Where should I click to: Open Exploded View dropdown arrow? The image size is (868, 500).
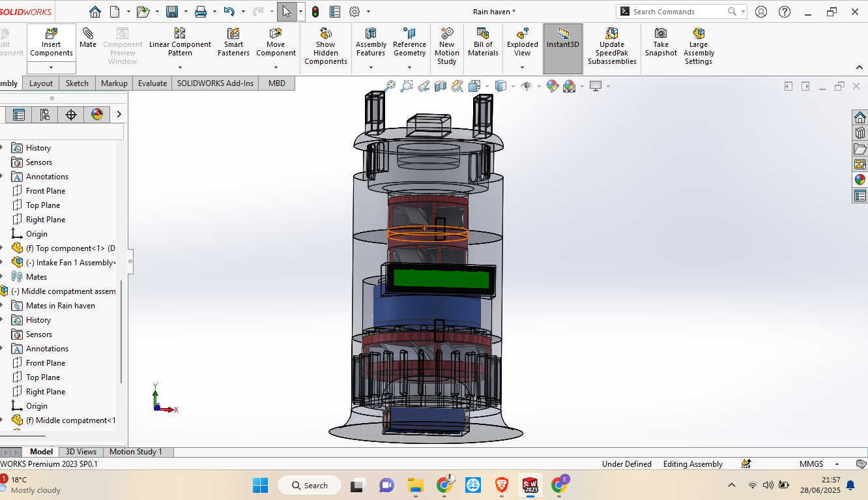(x=523, y=67)
